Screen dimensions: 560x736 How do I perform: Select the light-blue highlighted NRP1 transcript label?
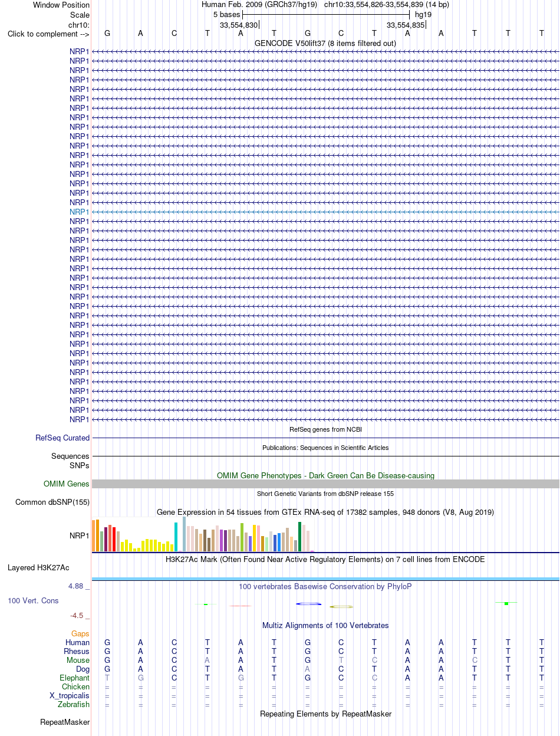(80, 212)
